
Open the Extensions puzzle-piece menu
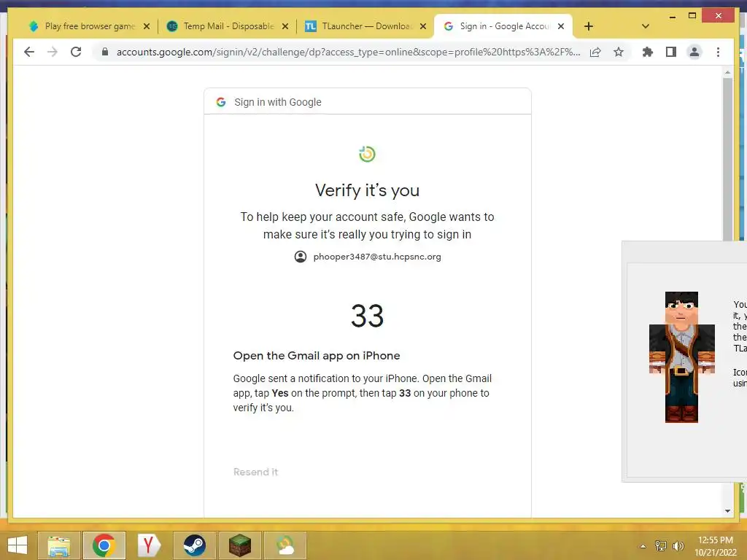[648, 52]
